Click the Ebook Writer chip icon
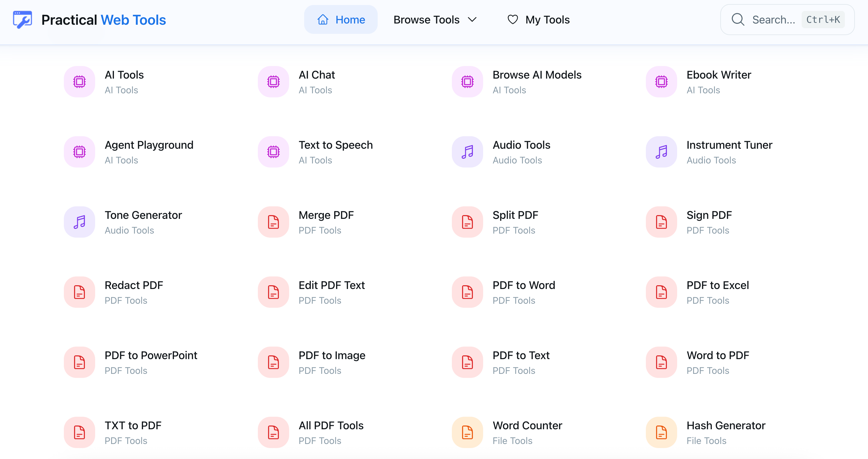868x459 pixels. [661, 82]
